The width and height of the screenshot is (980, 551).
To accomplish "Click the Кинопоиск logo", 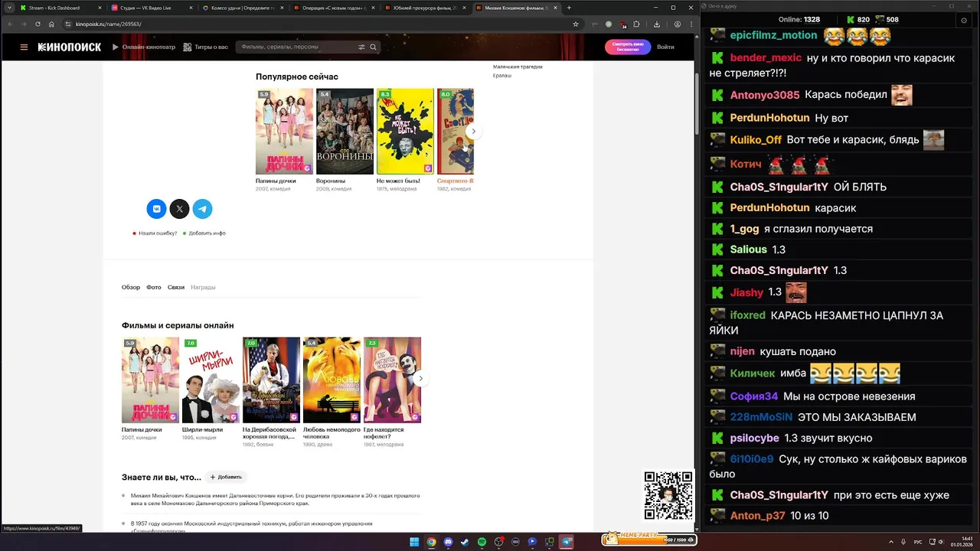I will click(70, 47).
